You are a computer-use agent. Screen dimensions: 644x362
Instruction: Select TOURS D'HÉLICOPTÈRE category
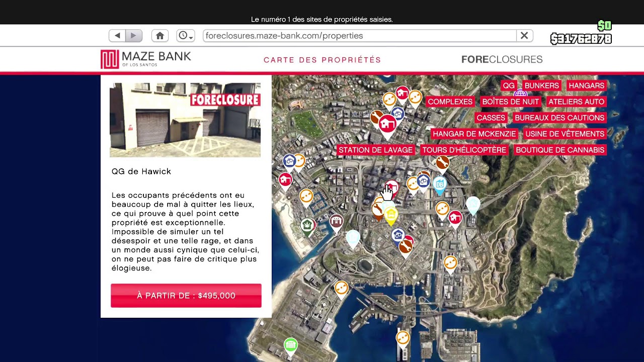(x=464, y=150)
